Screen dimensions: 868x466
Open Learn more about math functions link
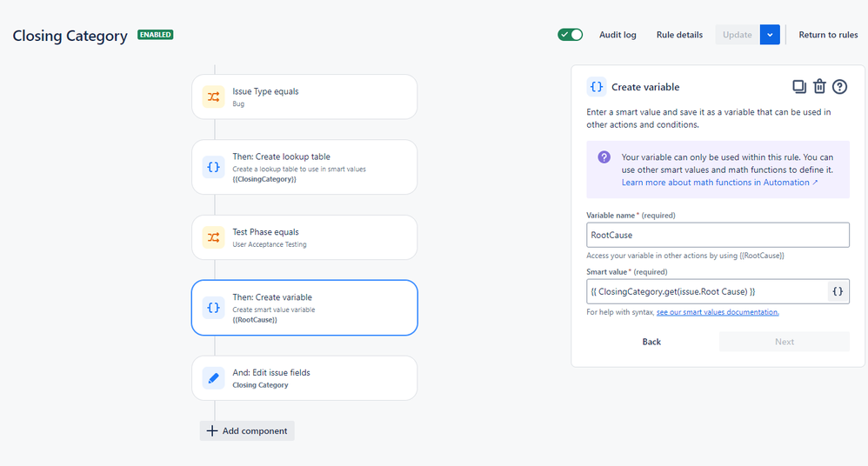719,183
